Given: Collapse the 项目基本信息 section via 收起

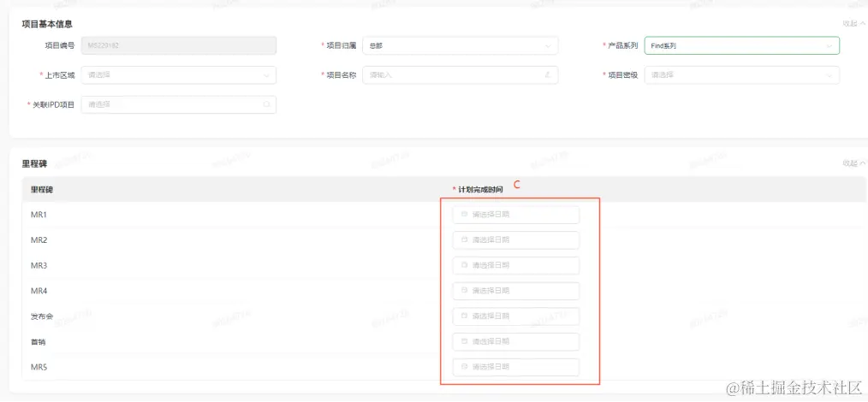Looking at the screenshot, I should click(853, 24).
